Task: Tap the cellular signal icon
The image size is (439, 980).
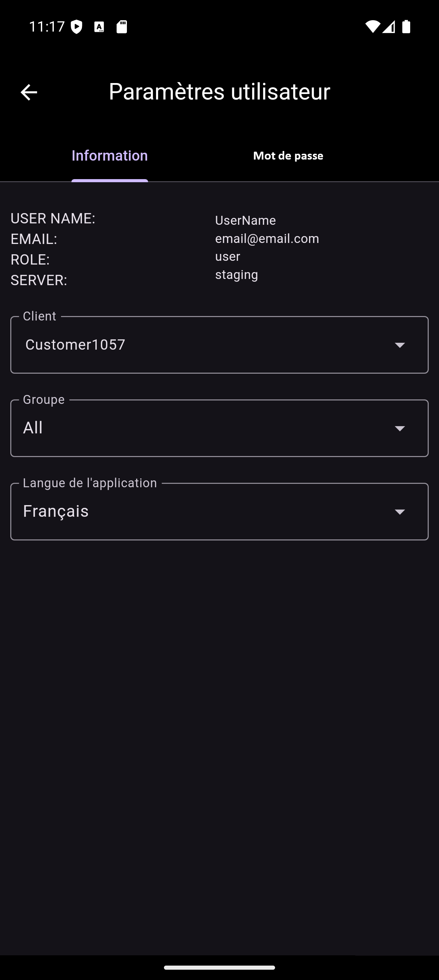Action: pyautogui.click(x=389, y=27)
